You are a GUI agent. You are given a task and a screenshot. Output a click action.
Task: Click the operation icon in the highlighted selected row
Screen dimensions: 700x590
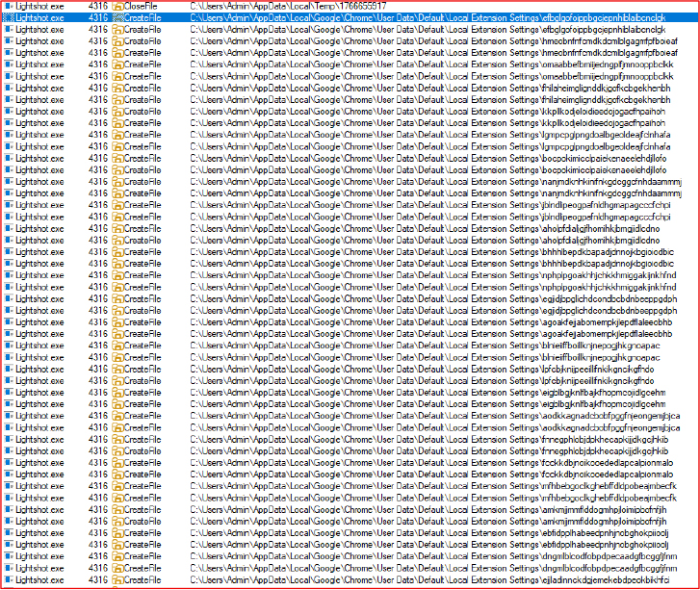tap(117, 18)
